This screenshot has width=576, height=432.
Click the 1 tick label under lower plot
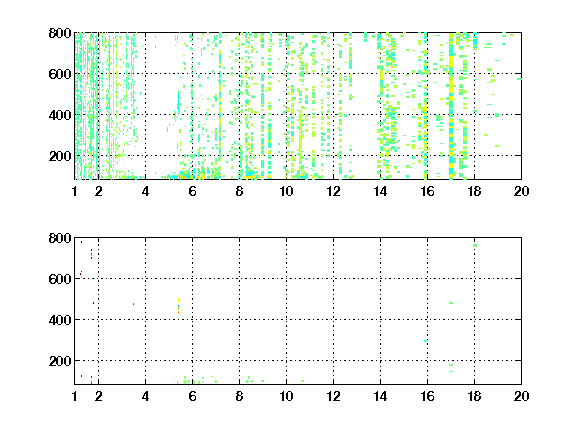[x=75, y=396]
